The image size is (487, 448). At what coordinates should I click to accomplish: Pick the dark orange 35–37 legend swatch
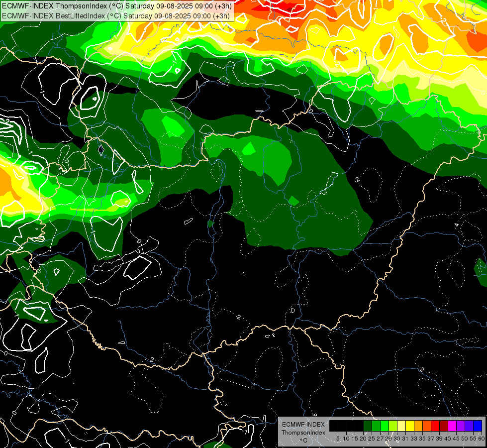coord(426,426)
